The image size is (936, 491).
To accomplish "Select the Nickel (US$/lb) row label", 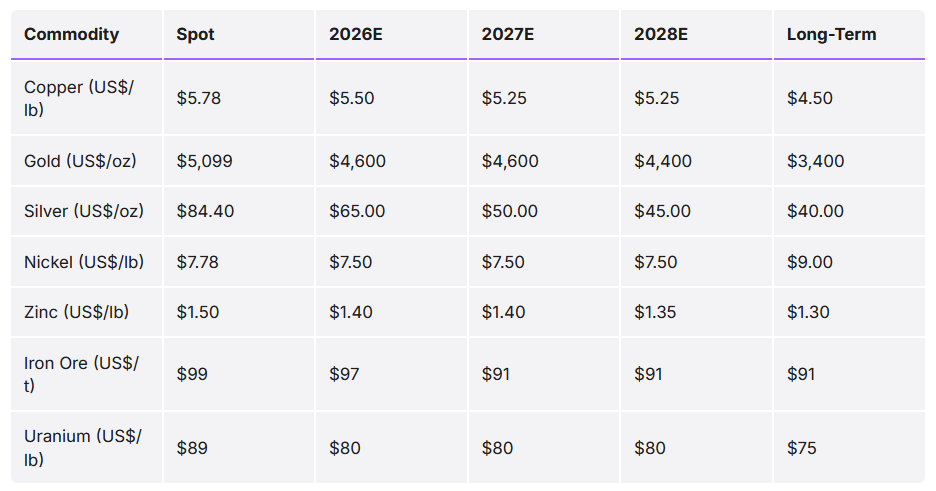I will click(84, 262).
